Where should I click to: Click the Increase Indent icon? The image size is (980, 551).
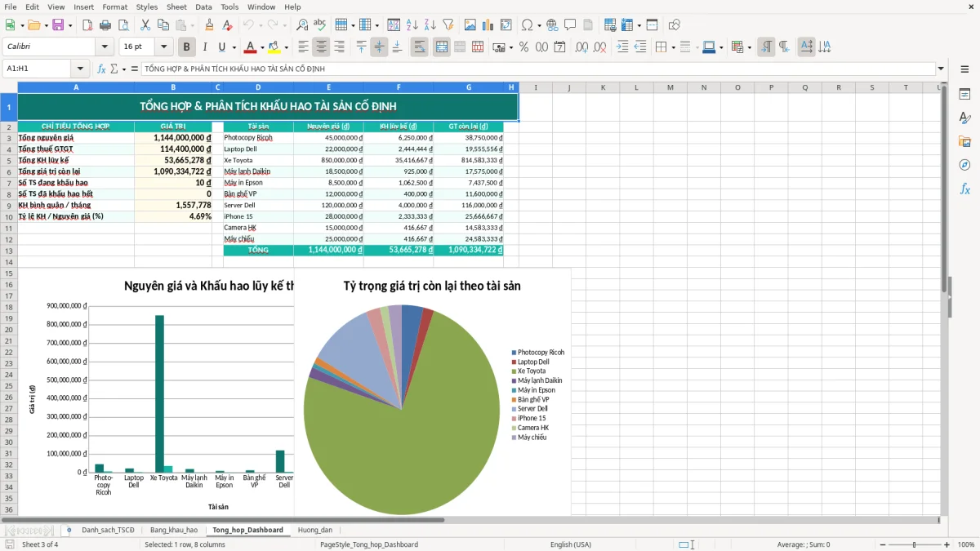click(622, 47)
